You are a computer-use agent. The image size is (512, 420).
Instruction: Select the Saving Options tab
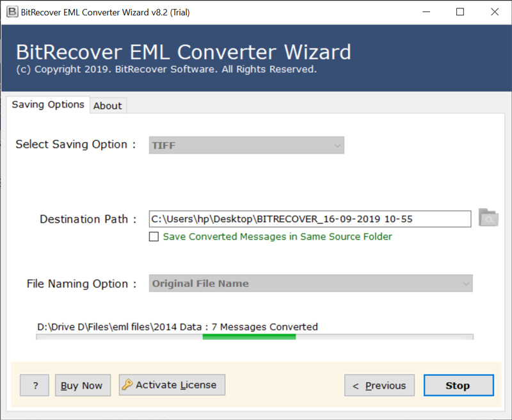pos(48,104)
